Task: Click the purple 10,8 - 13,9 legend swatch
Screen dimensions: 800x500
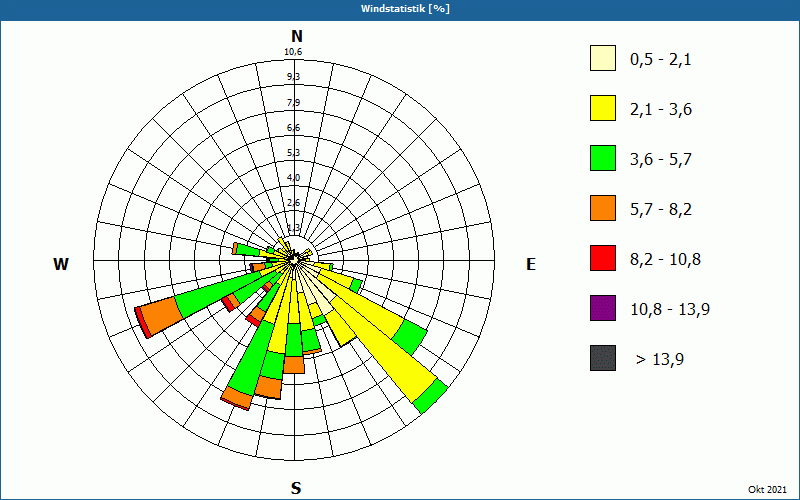Action: 603,308
